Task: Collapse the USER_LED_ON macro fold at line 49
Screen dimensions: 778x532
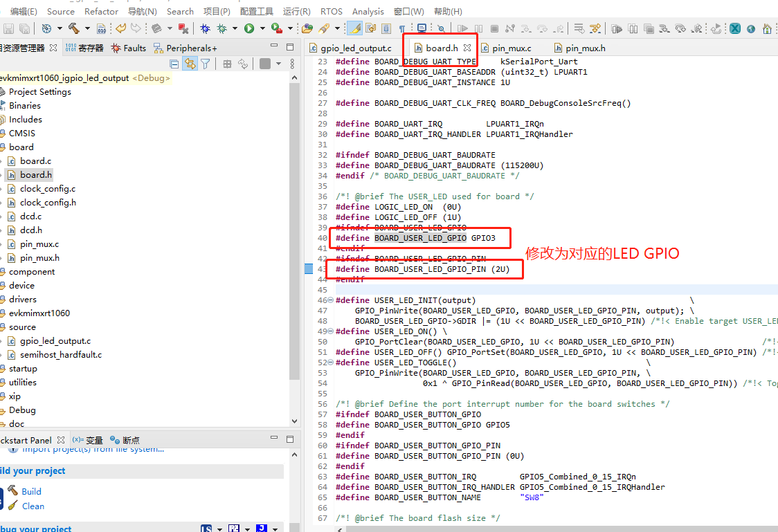Action: point(331,331)
